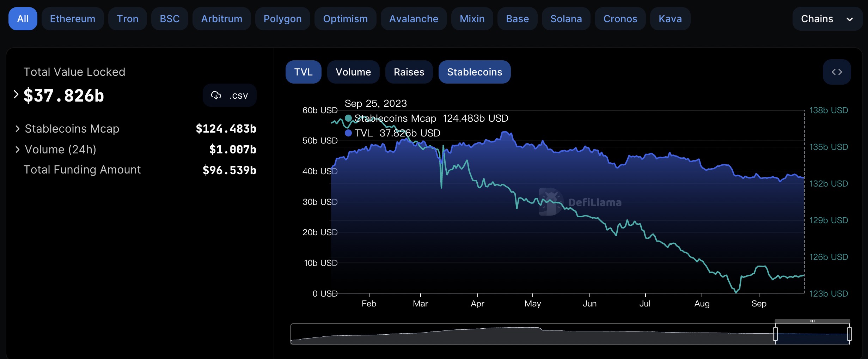Filter by the Kava chain
The height and width of the screenshot is (359, 868).
pos(670,19)
